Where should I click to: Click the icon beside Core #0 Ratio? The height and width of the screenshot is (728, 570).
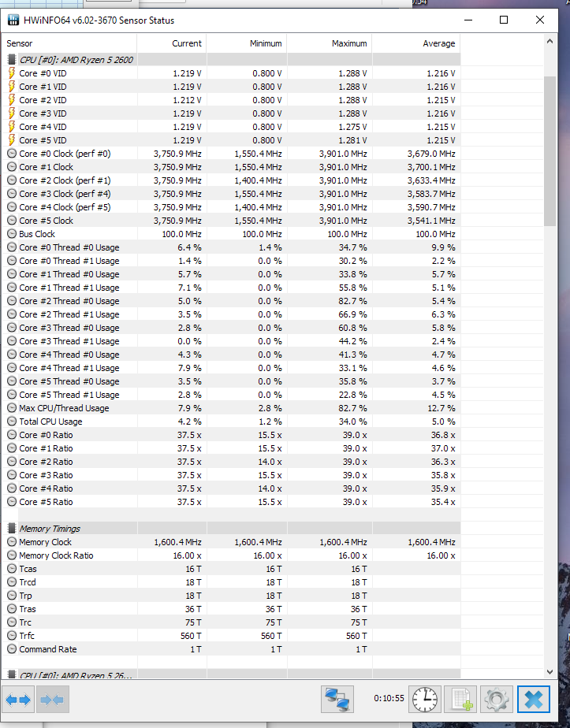(x=12, y=435)
